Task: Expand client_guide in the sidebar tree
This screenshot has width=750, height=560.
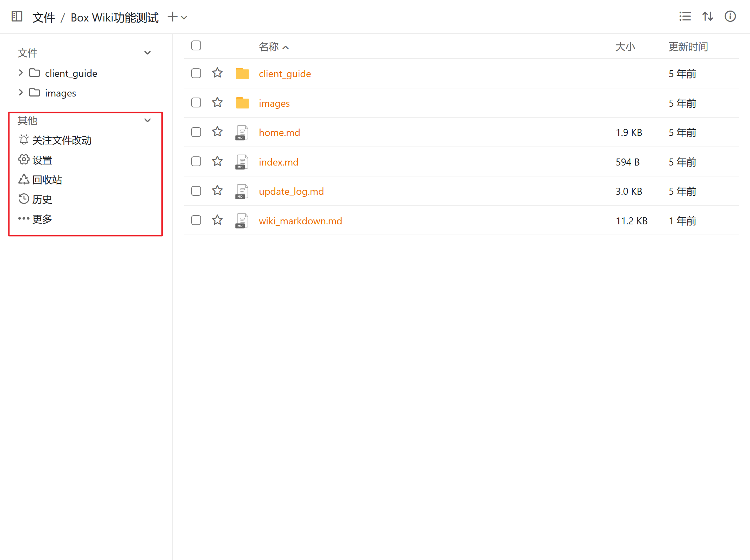Action: click(x=21, y=73)
